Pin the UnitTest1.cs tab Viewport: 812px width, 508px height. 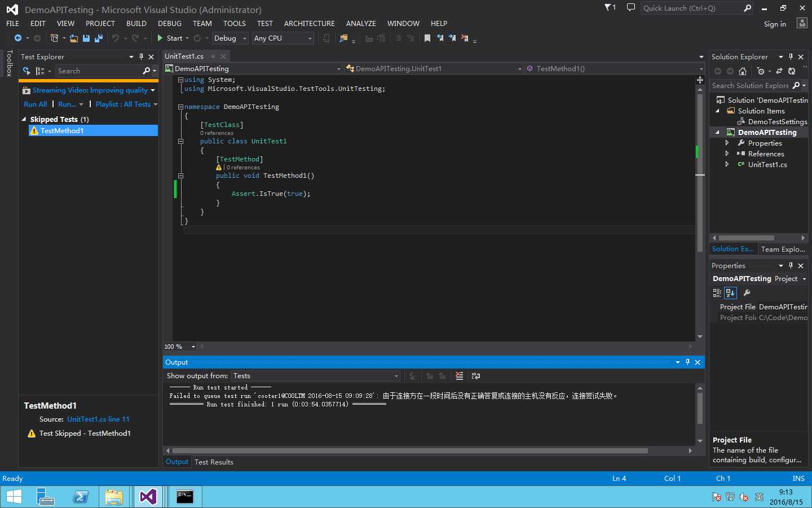point(213,56)
